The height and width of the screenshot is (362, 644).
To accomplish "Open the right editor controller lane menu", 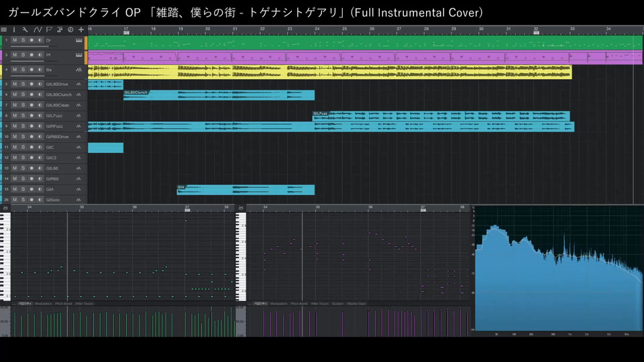I will tap(250, 304).
